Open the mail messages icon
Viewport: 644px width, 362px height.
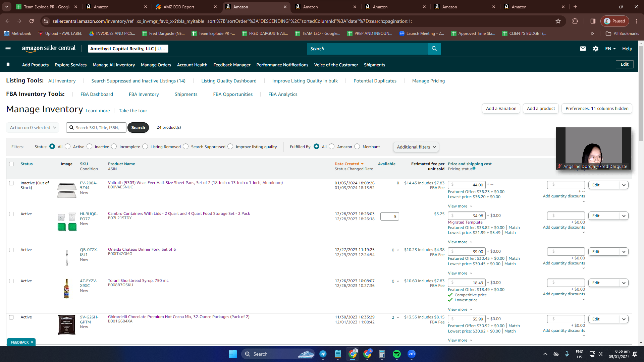[x=583, y=49]
